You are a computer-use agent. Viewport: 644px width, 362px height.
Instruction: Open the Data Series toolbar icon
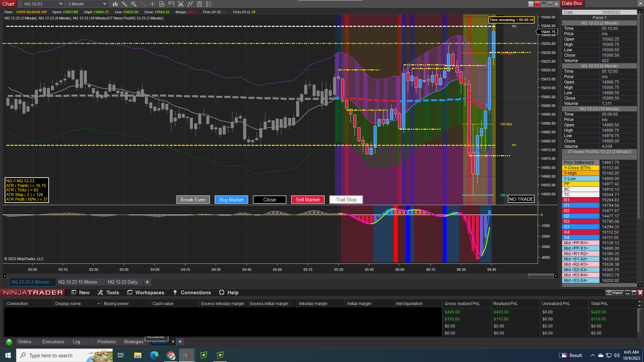pos(181,4)
